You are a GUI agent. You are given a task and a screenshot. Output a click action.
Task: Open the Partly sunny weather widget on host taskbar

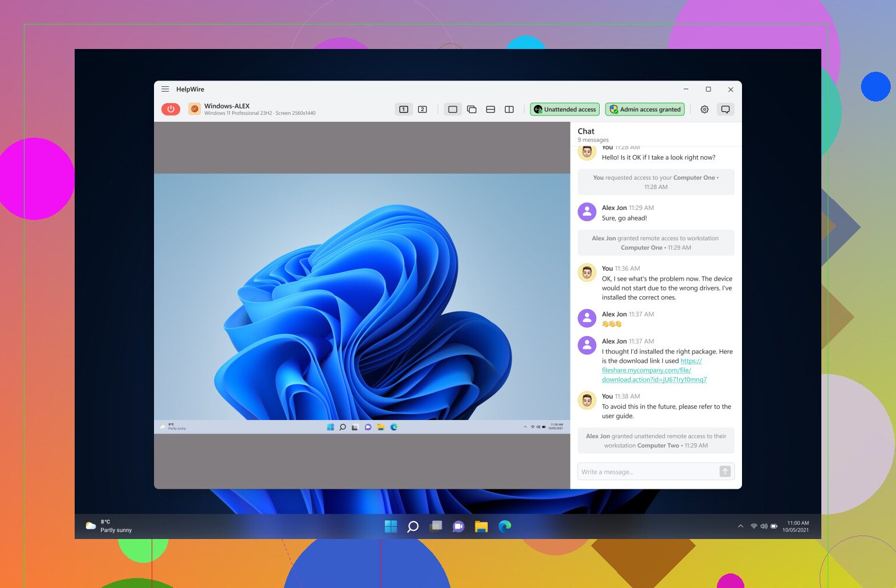(109, 526)
